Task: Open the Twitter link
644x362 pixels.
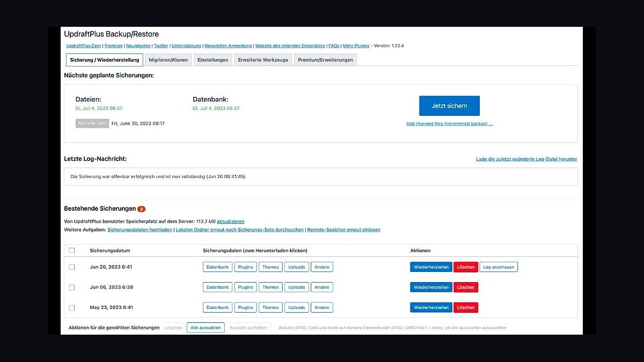Action: 161,46
